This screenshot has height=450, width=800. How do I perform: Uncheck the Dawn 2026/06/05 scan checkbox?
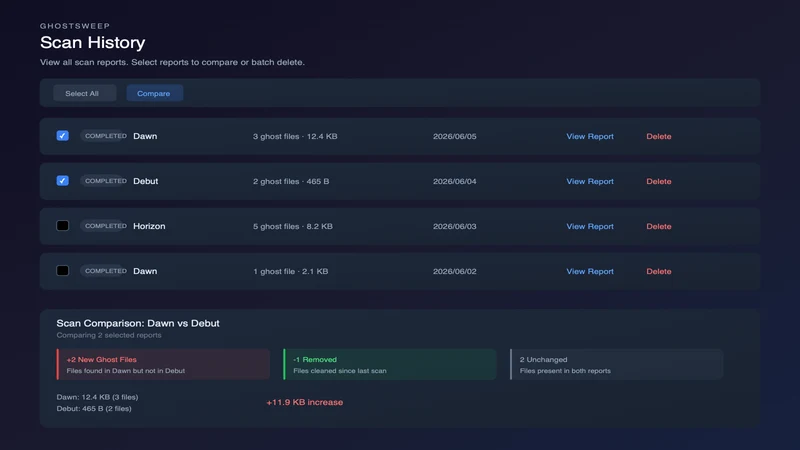[x=63, y=136]
